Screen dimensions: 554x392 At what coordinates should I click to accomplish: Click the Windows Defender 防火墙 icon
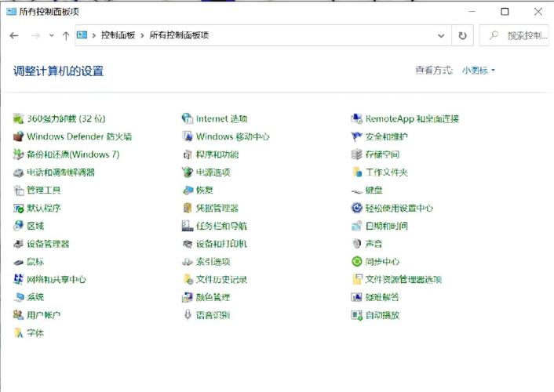[x=18, y=136]
